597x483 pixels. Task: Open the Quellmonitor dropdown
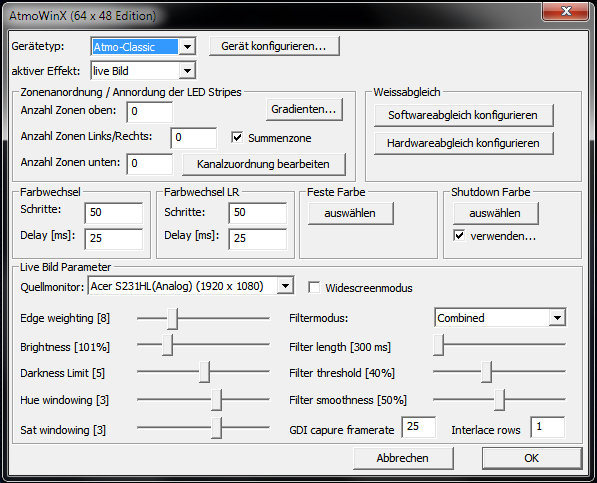(191, 286)
